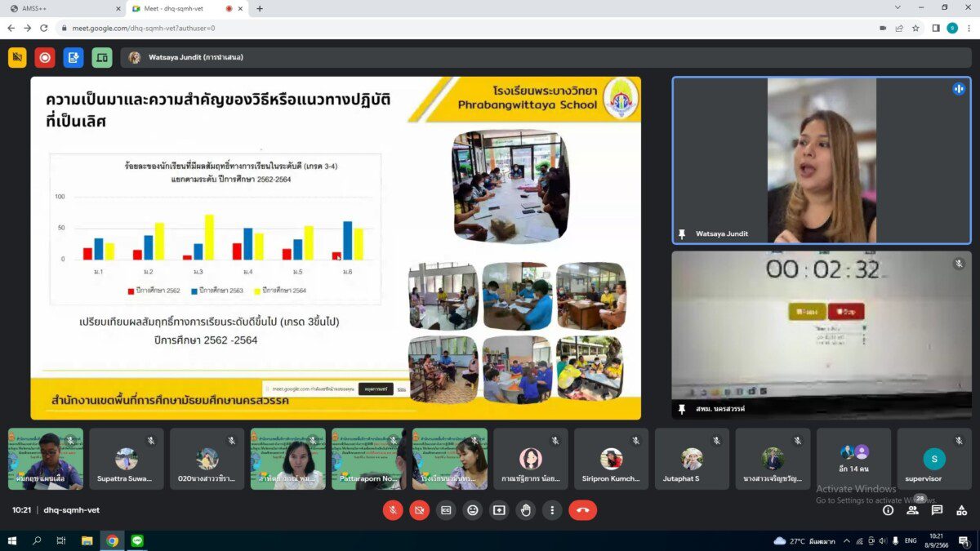The image size is (980, 551).
Task: Click the dhq-sqmh-vet meeting code text
Action: 72,510
